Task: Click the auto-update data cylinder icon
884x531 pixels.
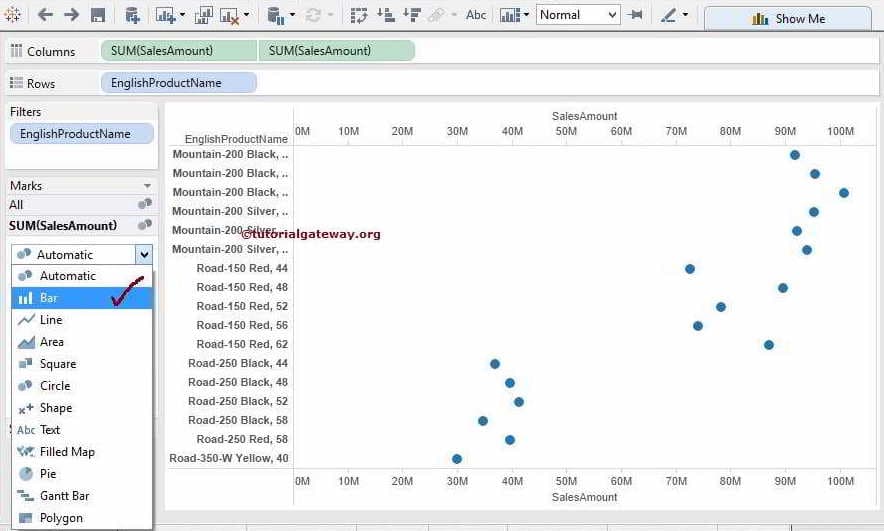Action: 276,15
